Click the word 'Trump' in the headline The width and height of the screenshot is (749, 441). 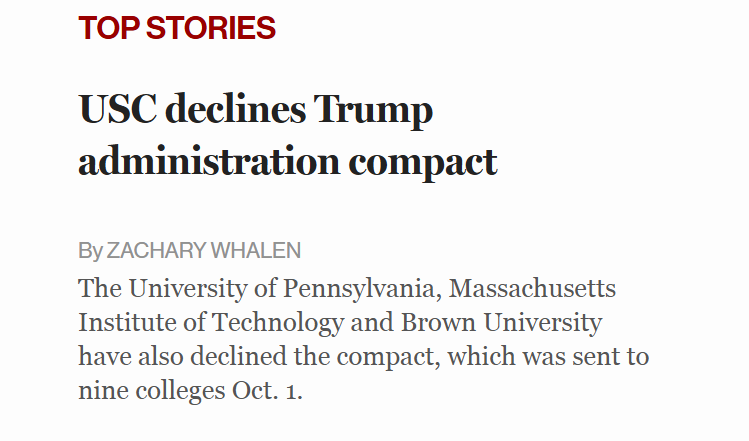point(373,111)
